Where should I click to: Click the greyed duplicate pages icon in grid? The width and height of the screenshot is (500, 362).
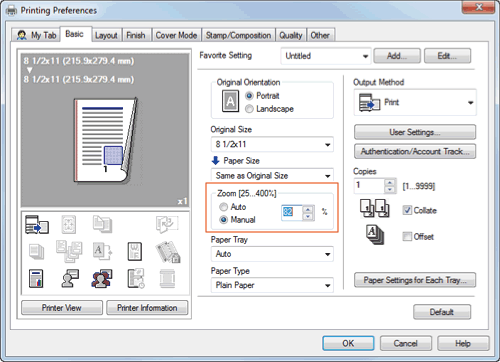coord(102,224)
